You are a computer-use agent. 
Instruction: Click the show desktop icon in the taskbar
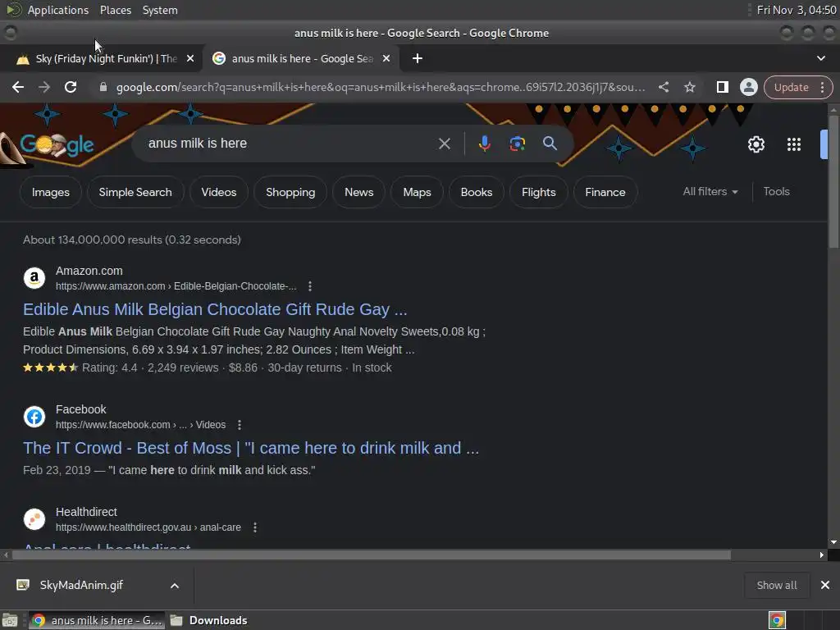point(10,620)
